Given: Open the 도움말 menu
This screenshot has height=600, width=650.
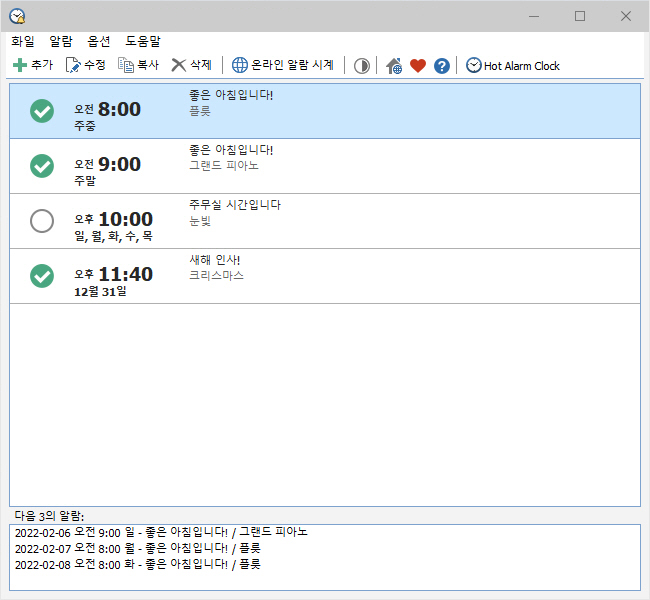Looking at the screenshot, I should 143,41.
